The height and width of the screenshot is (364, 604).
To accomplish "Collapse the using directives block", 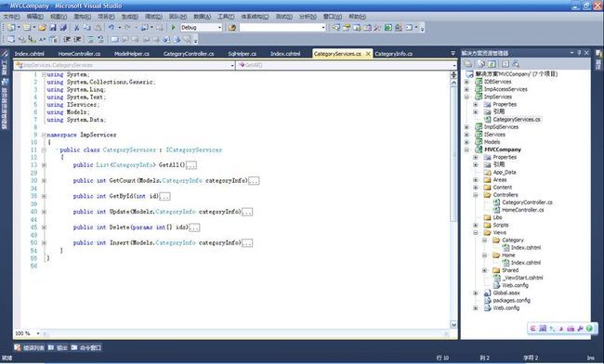I will click(44, 74).
